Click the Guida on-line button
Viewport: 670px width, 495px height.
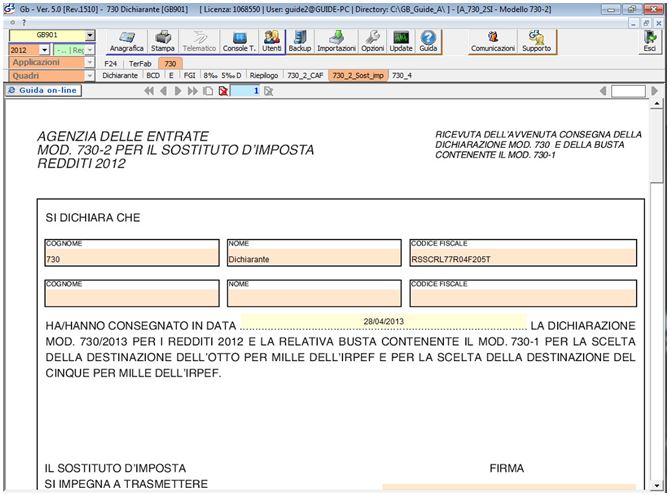[43, 90]
